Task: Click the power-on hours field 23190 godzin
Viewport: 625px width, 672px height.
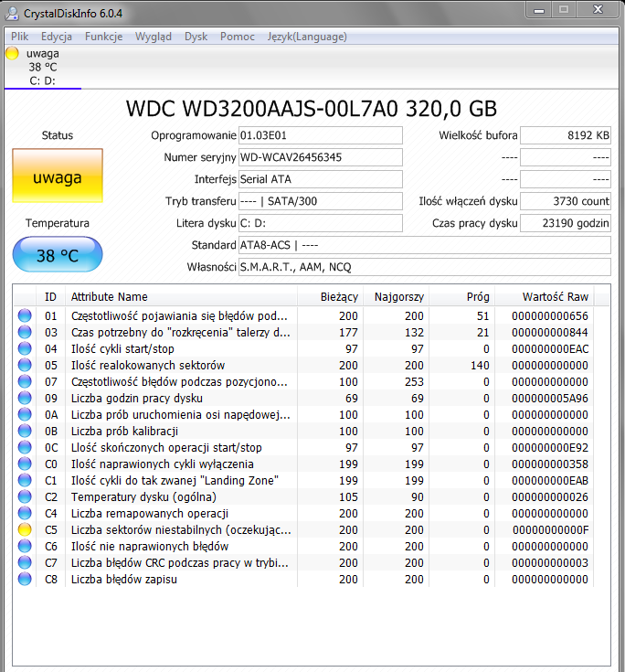Action: pyautogui.click(x=566, y=223)
